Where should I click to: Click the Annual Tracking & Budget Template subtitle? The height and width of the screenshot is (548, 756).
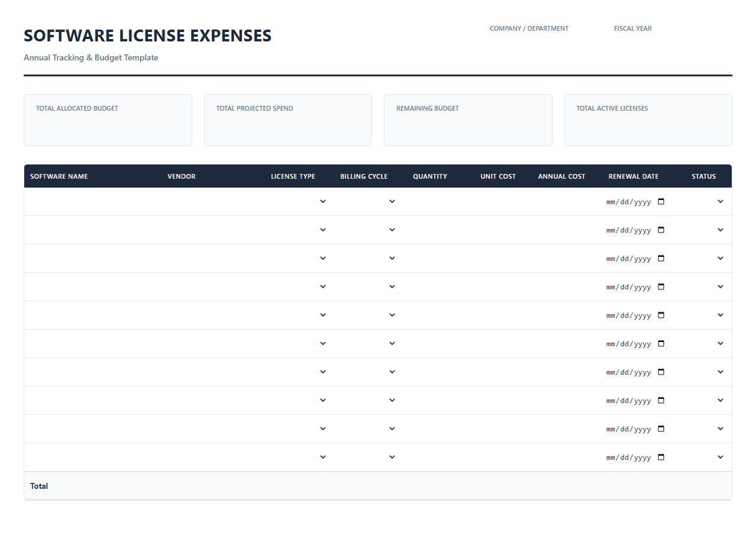[x=91, y=57]
